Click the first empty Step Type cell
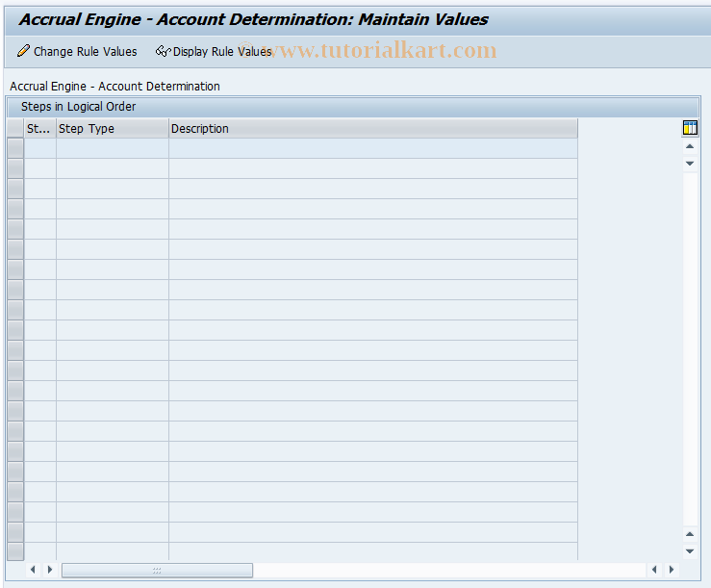The height and width of the screenshot is (588, 711). point(113,148)
